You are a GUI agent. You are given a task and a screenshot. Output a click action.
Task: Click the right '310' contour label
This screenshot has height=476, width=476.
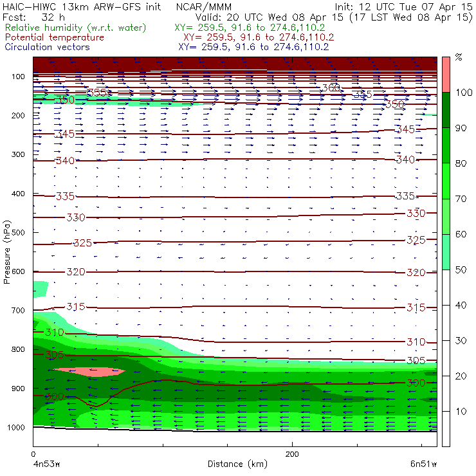(416, 342)
